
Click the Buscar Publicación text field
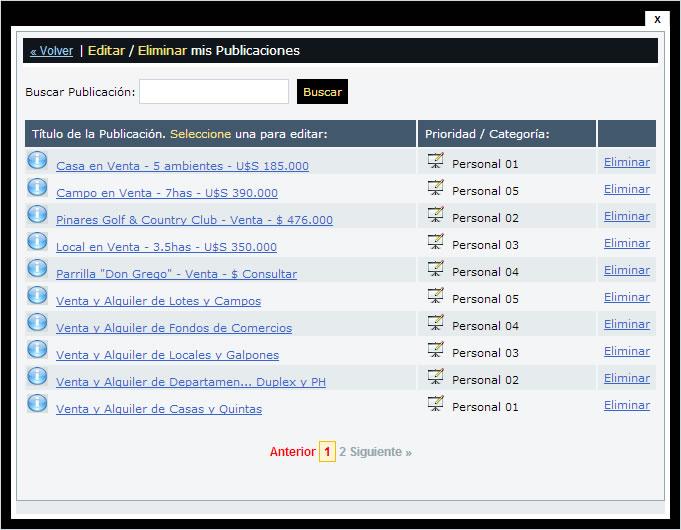coord(214,92)
